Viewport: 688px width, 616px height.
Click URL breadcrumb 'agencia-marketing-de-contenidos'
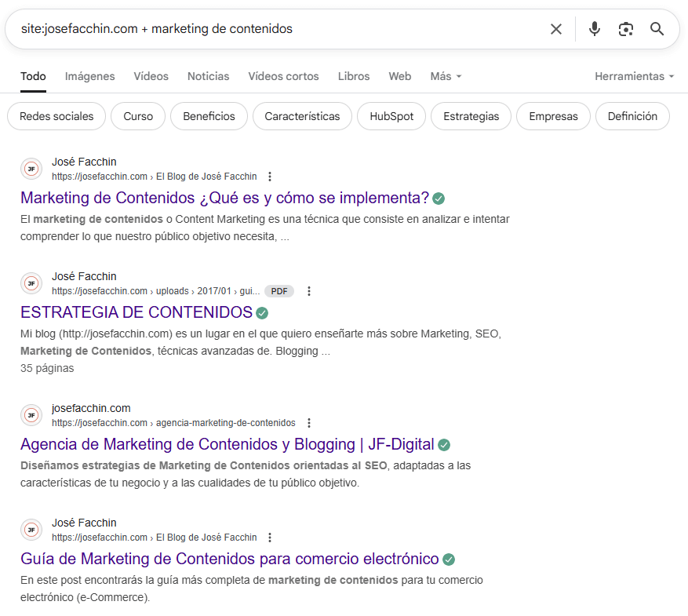click(225, 423)
